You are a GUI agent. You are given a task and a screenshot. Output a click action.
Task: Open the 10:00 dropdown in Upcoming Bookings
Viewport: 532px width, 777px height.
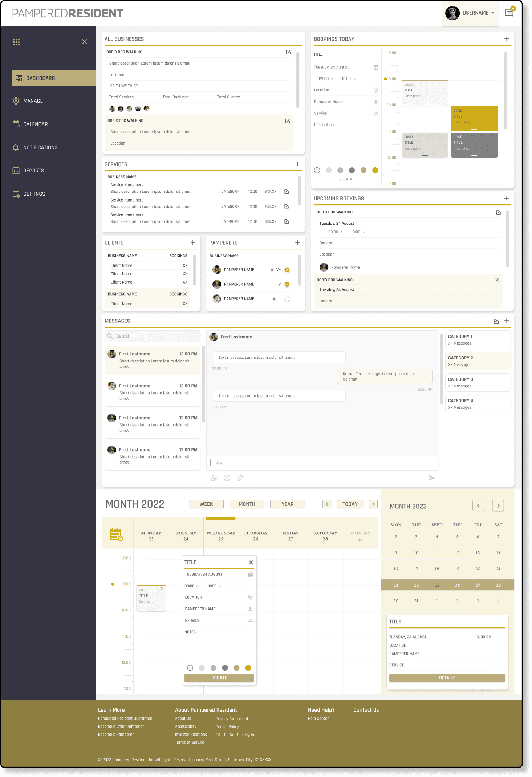pyautogui.click(x=364, y=232)
